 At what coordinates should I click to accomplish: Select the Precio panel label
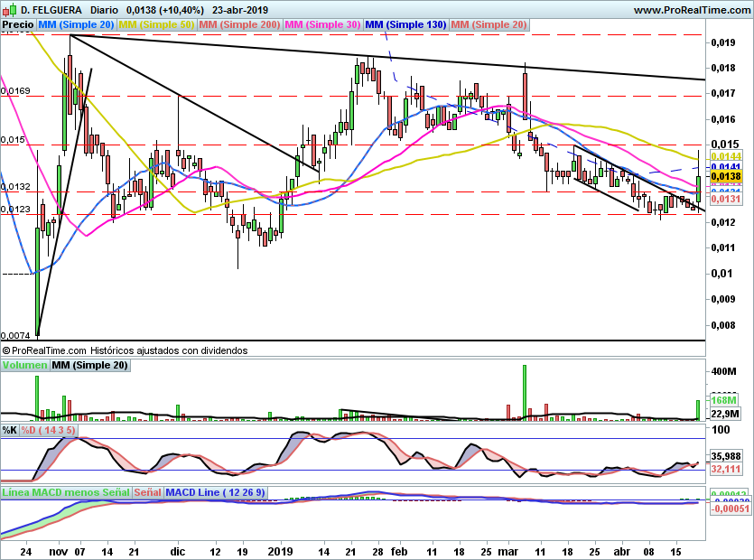(17, 24)
